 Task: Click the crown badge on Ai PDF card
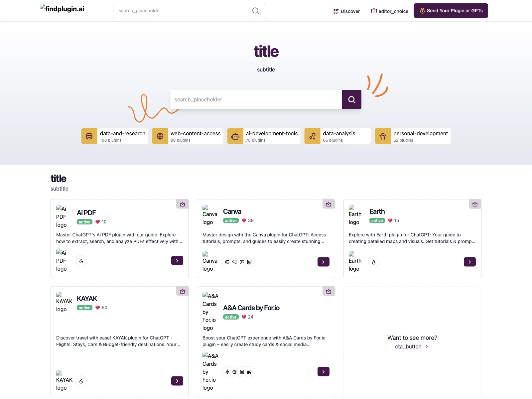point(183,204)
